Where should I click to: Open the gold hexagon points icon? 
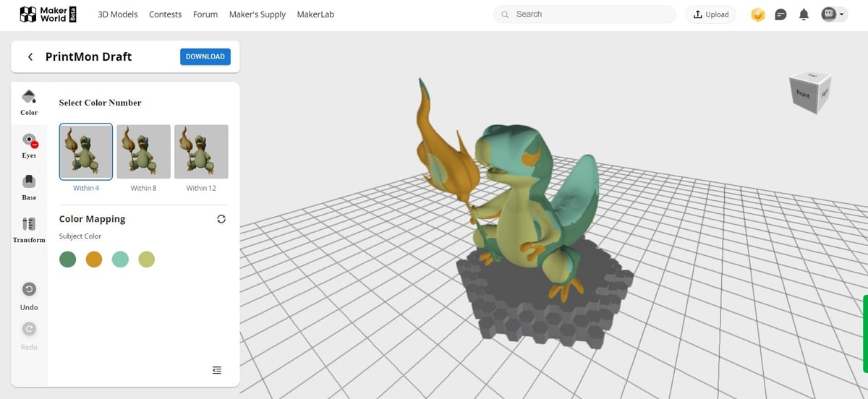coord(757,14)
